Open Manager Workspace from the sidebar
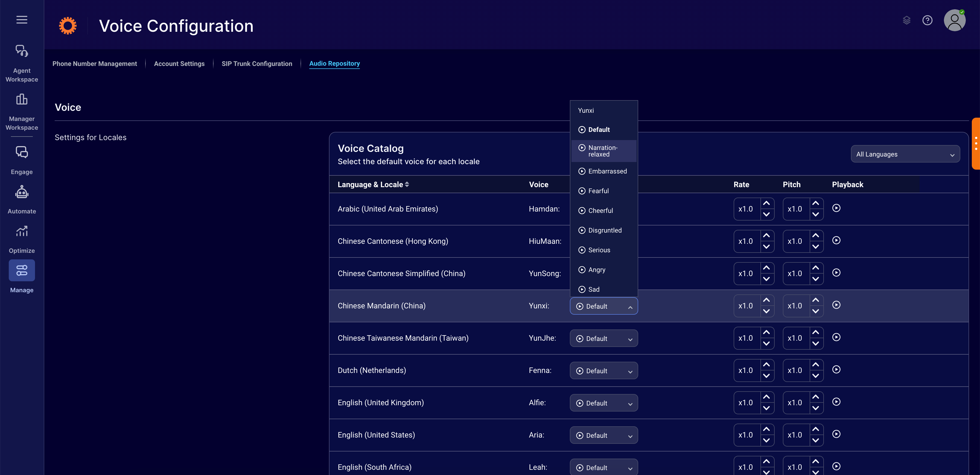Screen dimensions: 980x475 click(x=22, y=112)
